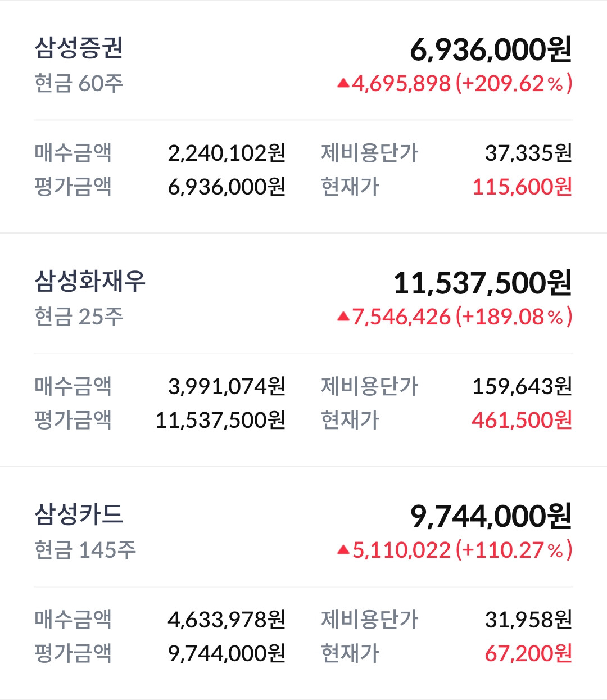Tap the +110.27% return figure
This screenshot has height=700, width=607.
tap(514, 550)
